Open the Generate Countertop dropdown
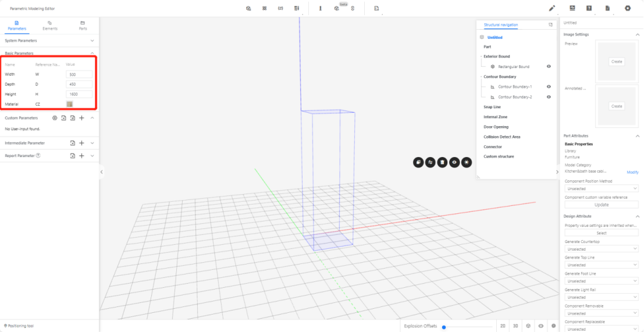Image resolution: width=644 pixels, height=332 pixels. click(x=602, y=249)
